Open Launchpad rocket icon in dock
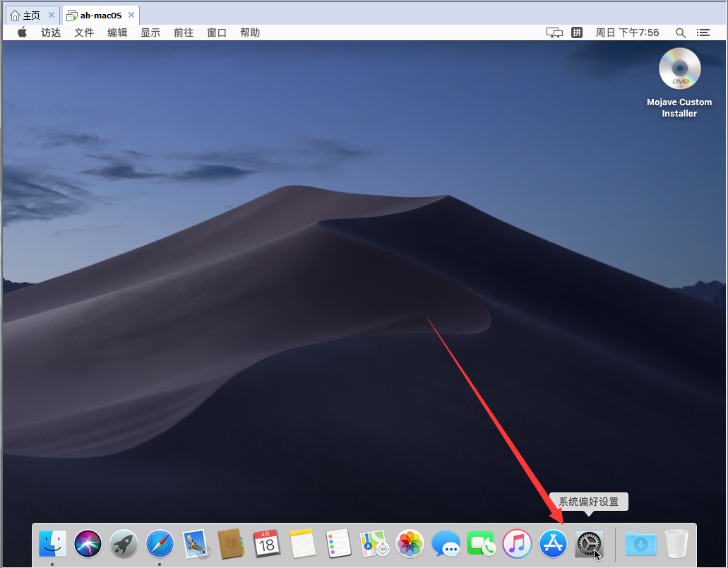 pyautogui.click(x=124, y=544)
